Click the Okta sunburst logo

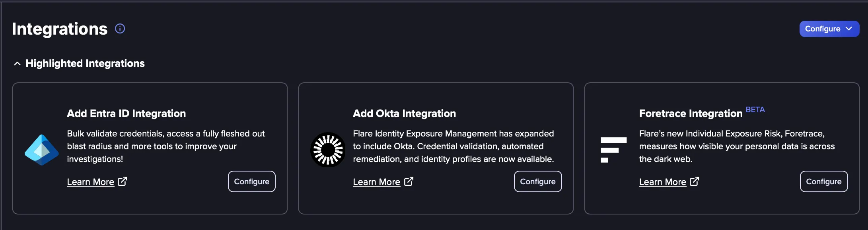pyautogui.click(x=328, y=150)
